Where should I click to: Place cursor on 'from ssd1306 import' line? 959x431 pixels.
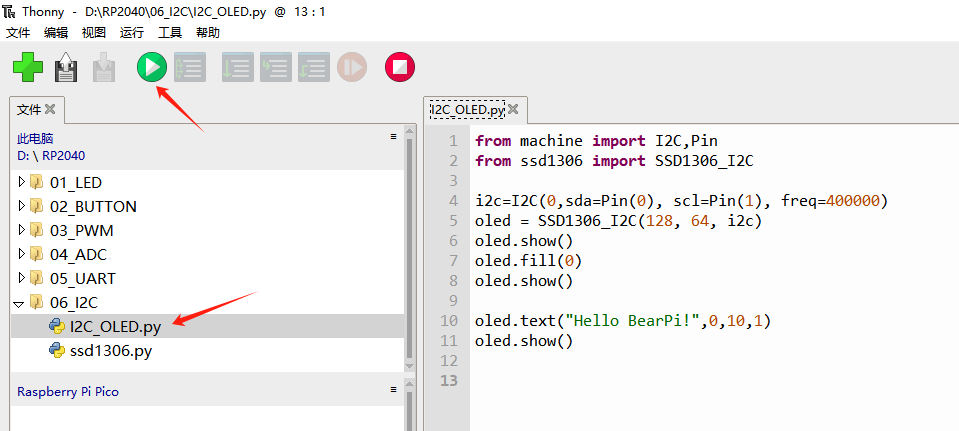click(x=614, y=161)
